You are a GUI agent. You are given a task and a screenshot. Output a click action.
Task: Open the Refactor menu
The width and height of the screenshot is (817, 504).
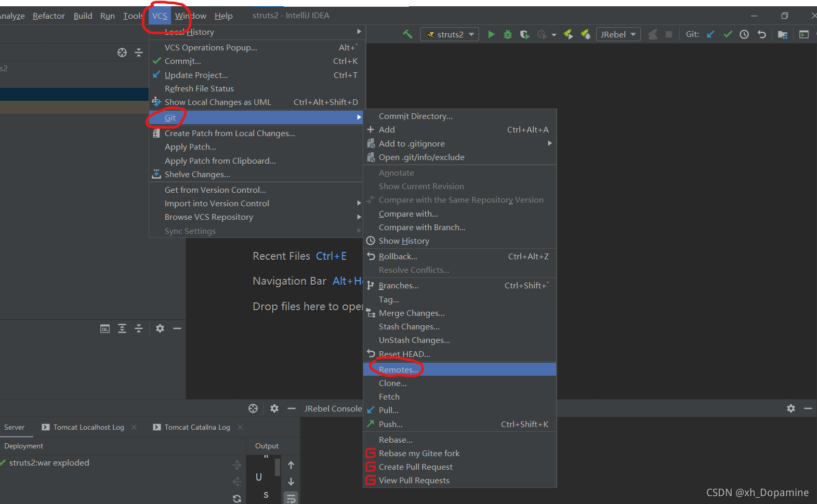click(x=49, y=16)
